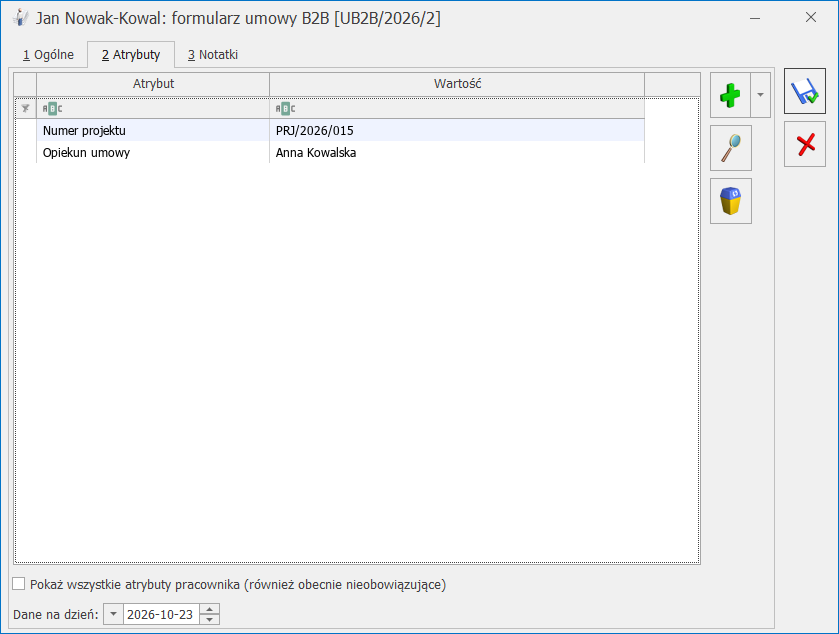Sort by the Atrybut column header

tap(153, 84)
